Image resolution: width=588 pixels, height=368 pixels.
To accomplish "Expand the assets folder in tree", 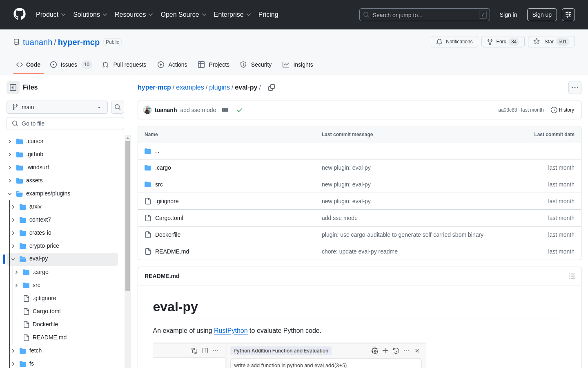I will tap(10, 181).
